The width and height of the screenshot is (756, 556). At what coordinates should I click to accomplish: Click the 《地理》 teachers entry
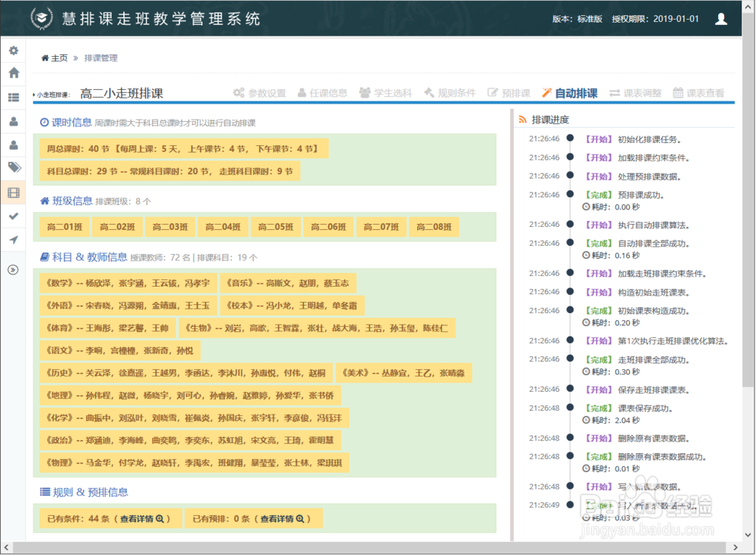[x=191, y=396]
